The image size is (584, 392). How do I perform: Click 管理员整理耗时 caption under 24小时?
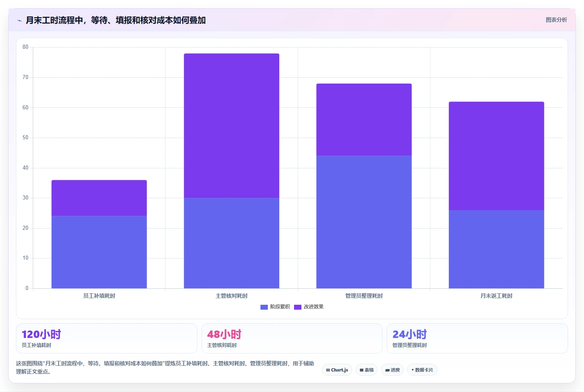coord(410,345)
